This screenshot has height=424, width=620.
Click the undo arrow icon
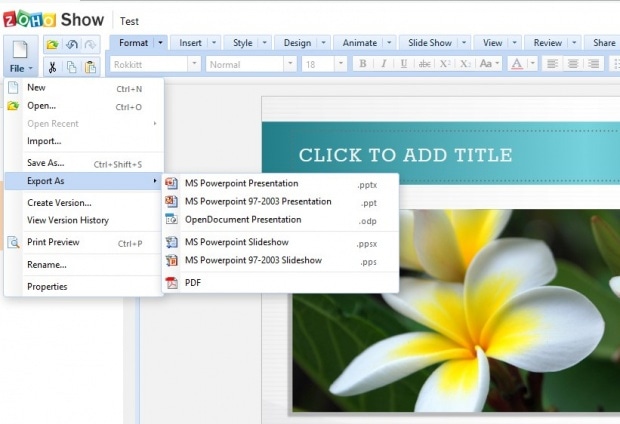pos(71,45)
